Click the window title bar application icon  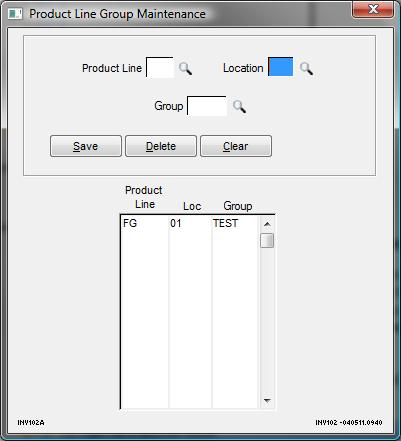pos(15,14)
